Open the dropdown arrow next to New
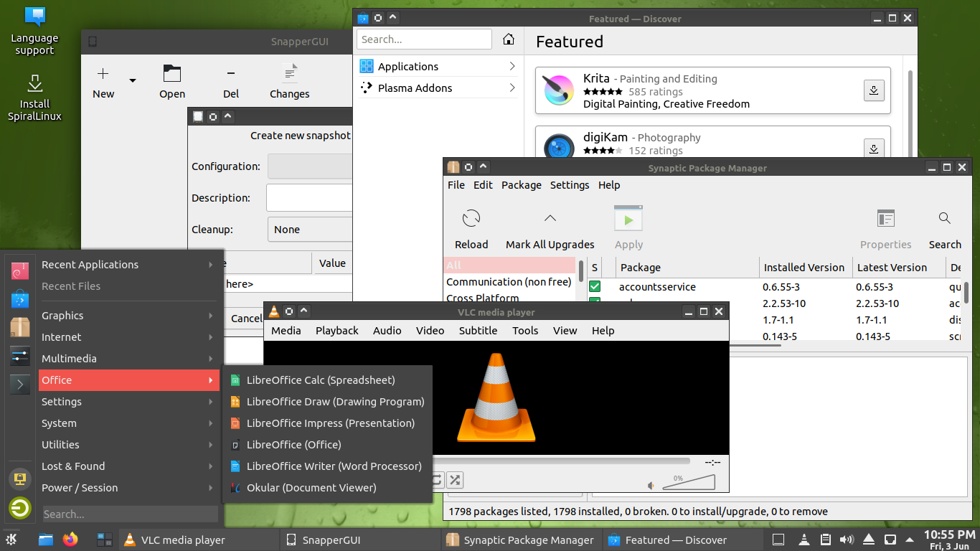This screenshot has height=551, width=980. (132, 80)
